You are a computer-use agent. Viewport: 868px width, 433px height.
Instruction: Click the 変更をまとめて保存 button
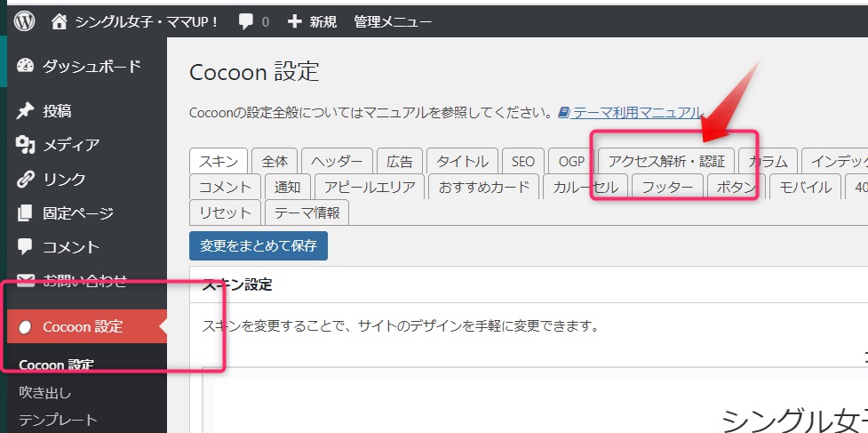tap(259, 245)
